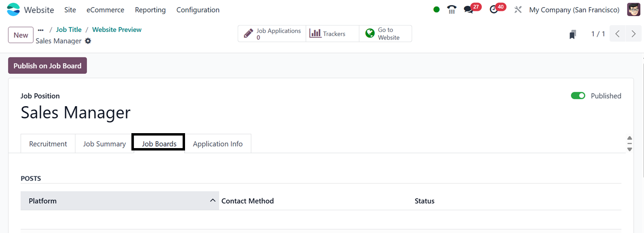
Task: Expand the breadcrumb ellipsis
Action: point(41,30)
